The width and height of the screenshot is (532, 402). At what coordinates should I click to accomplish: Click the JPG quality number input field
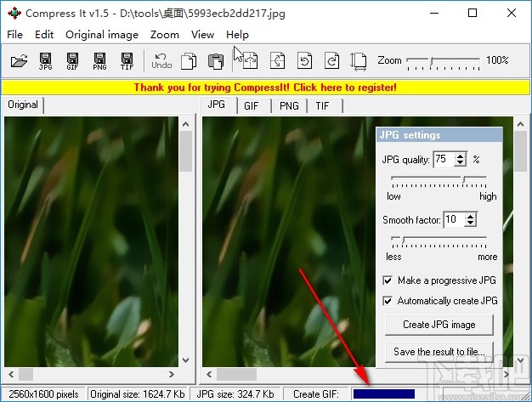click(x=443, y=159)
